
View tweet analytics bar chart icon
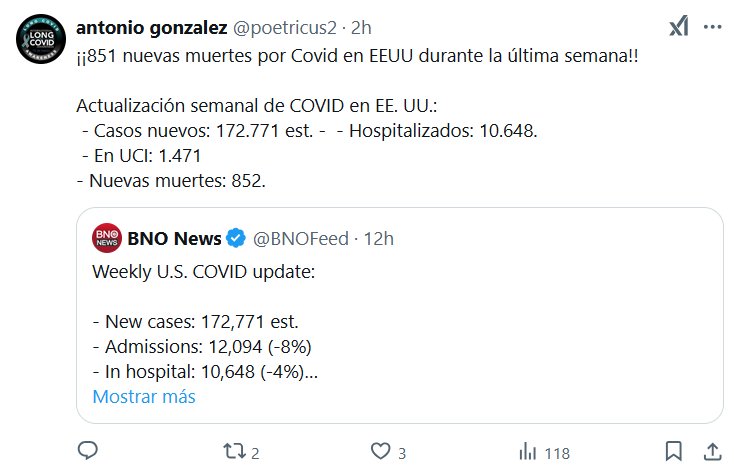point(524,451)
